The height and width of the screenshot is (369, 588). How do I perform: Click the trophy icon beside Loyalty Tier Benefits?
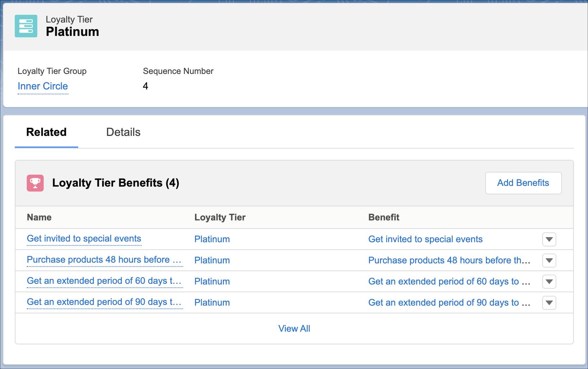click(35, 183)
